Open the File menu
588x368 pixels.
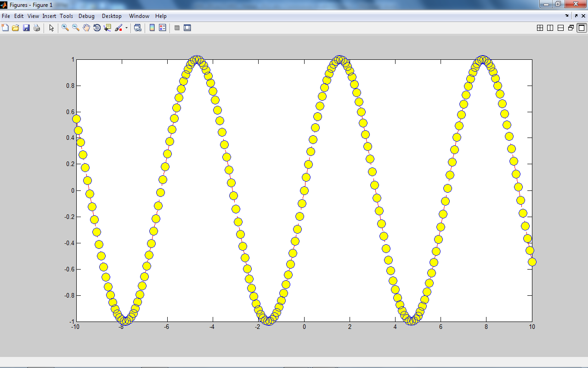click(6, 16)
